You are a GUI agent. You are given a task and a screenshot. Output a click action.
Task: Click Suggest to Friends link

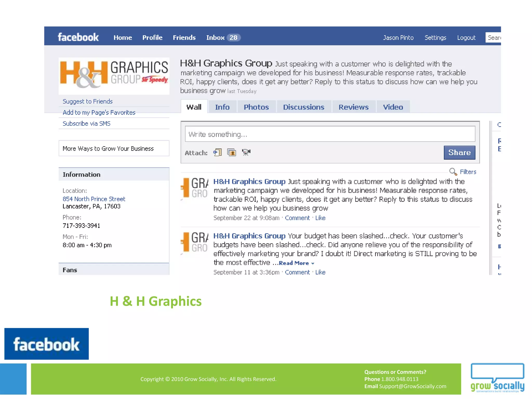88,101
